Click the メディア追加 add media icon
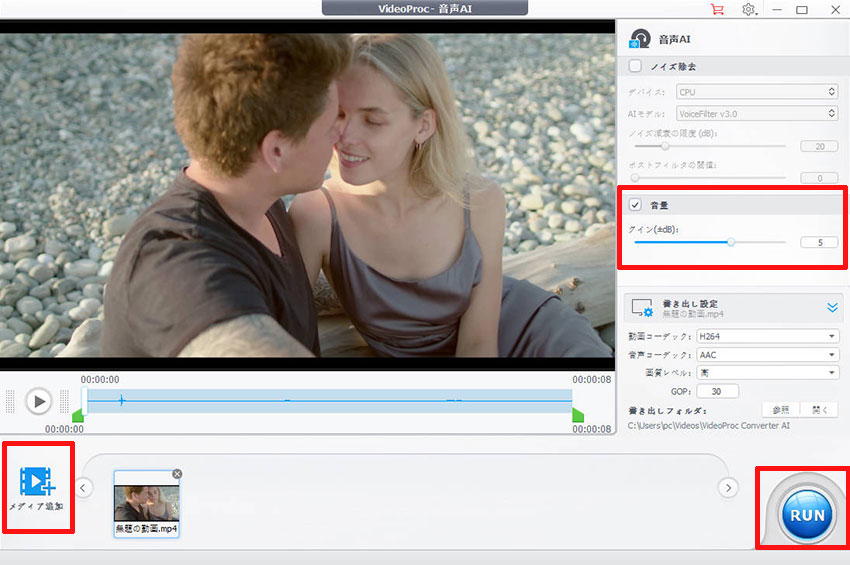850x565 pixels. (37, 481)
